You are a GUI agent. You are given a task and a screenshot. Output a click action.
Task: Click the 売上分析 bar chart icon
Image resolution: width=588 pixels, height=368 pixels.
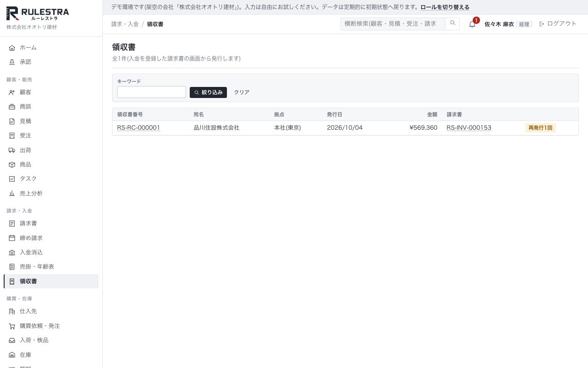tap(12, 194)
